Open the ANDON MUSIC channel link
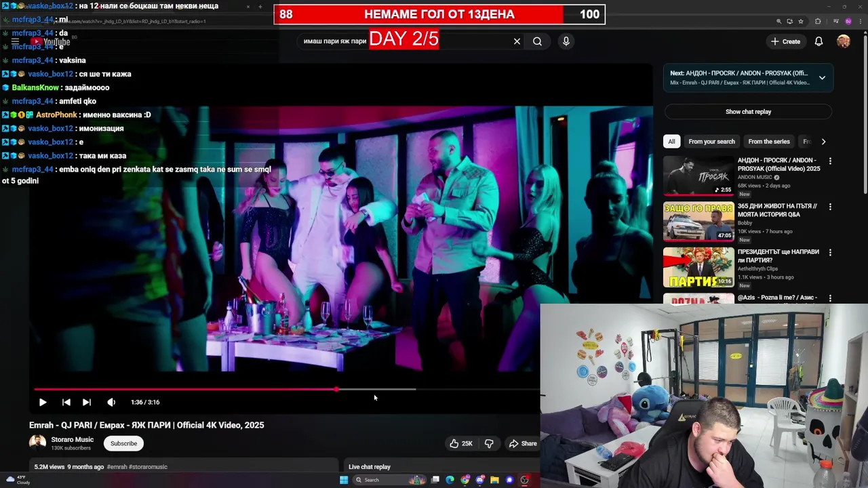Screen dimensions: 868x488 pos(755,178)
